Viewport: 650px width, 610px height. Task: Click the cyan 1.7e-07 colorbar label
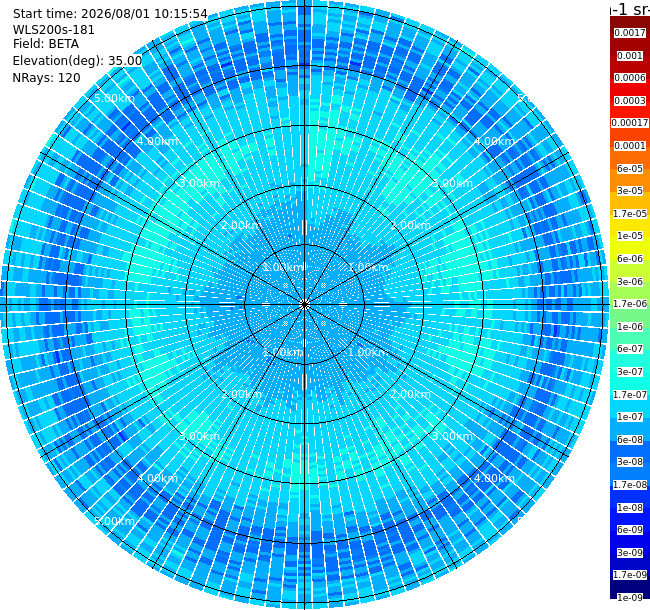(630, 395)
